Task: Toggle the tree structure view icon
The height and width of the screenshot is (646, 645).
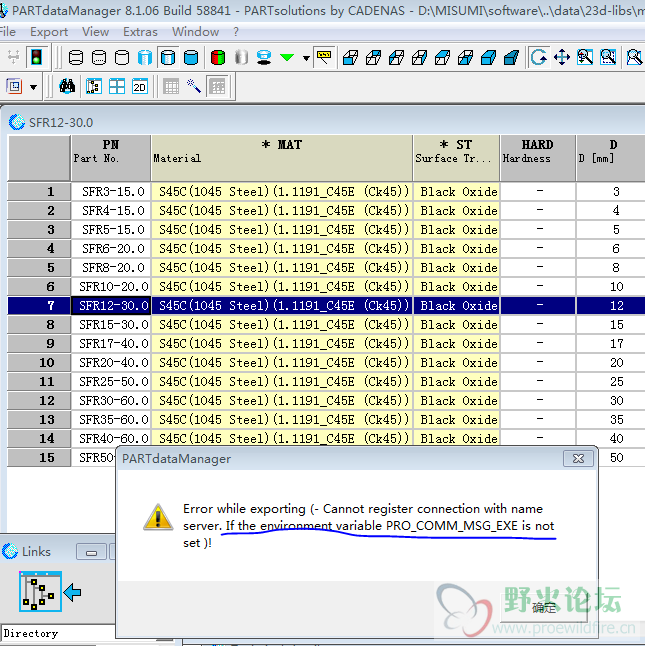Action: tap(94, 87)
